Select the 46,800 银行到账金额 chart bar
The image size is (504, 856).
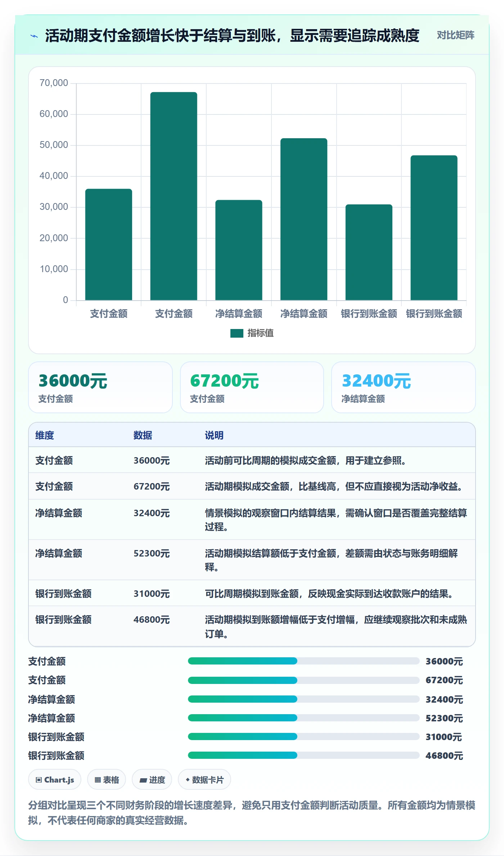click(x=434, y=228)
